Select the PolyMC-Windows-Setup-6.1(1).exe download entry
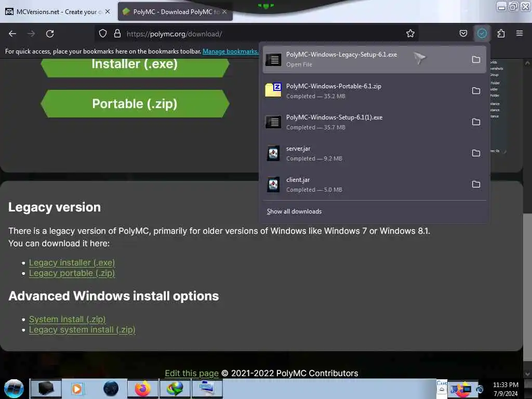532x399 pixels. point(375,122)
